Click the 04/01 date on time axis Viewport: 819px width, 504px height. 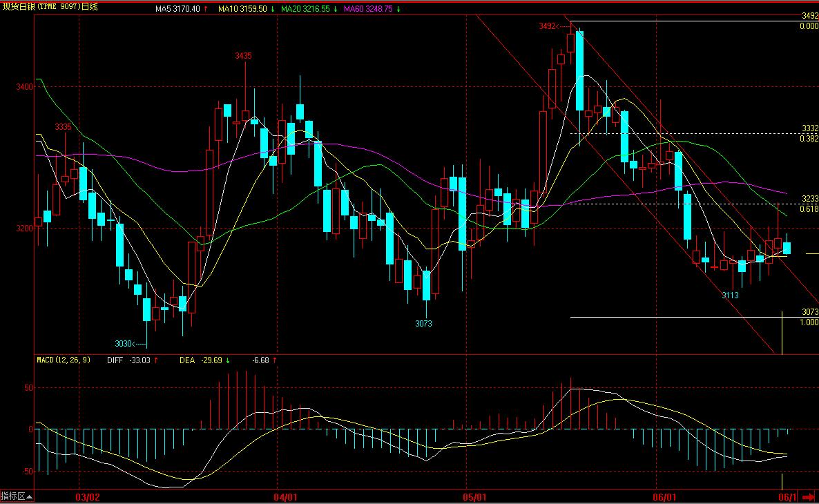(x=285, y=497)
